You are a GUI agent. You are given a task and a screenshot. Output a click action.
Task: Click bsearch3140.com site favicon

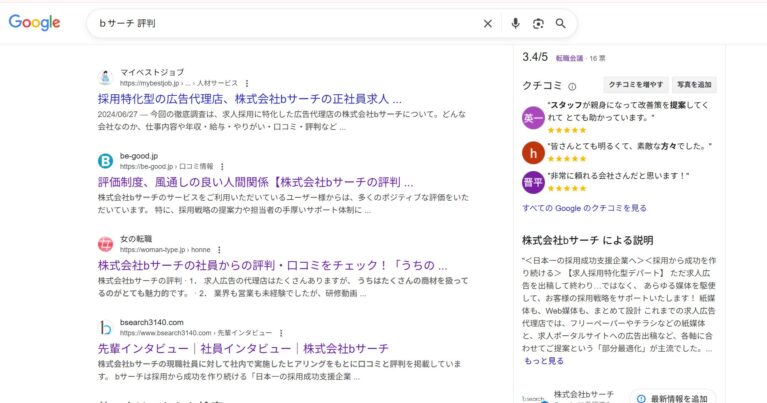coord(105,327)
